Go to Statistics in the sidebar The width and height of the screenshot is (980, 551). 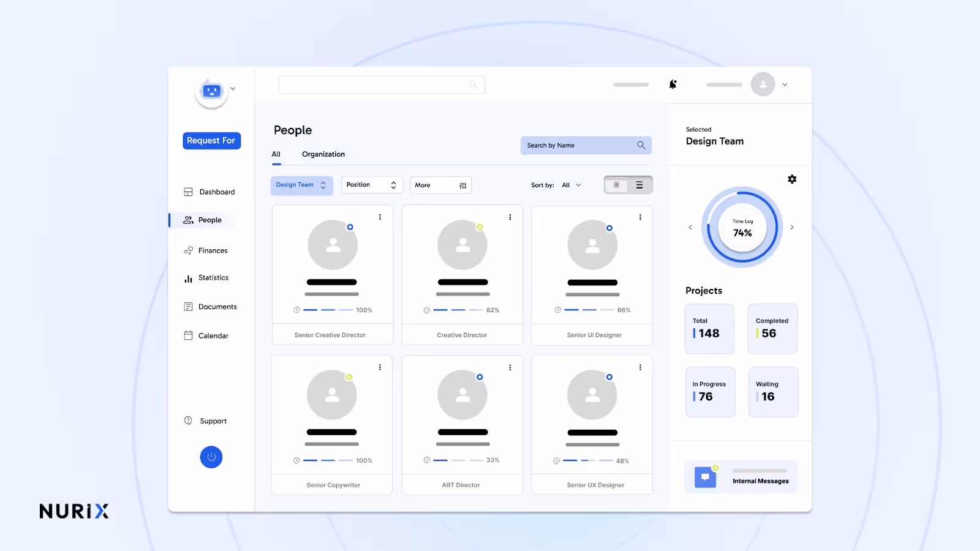(x=206, y=278)
